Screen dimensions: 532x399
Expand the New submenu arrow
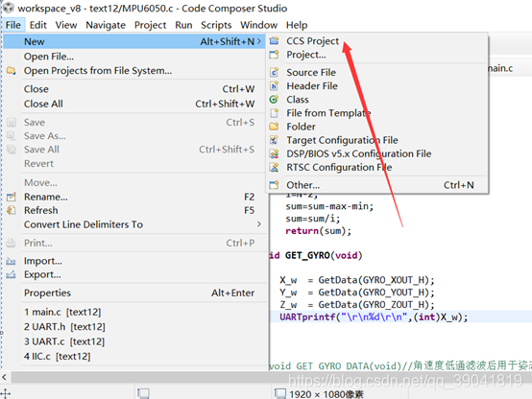pyautogui.click(x=259, y=41)
